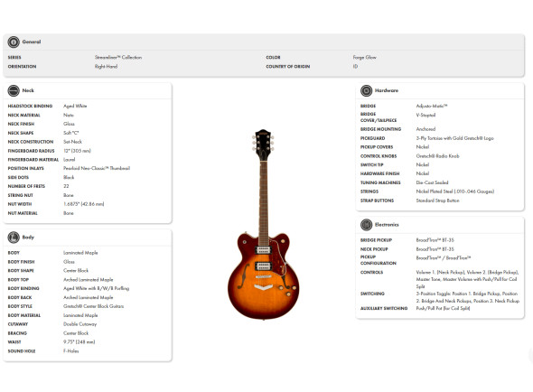Click the 'Soft "C"' neck shape value
This screenshot has height=392, width=533.
(71, 133)
